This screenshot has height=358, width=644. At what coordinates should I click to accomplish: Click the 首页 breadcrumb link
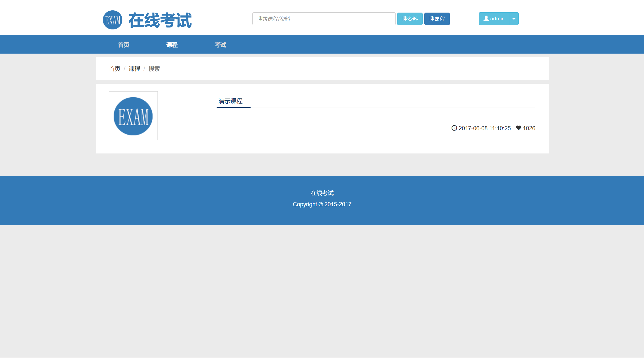114,69
